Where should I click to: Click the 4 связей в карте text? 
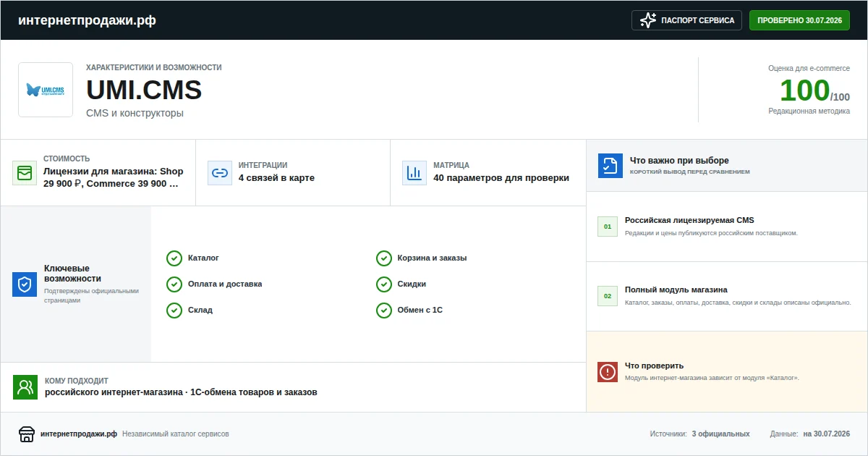click(276, 178)
